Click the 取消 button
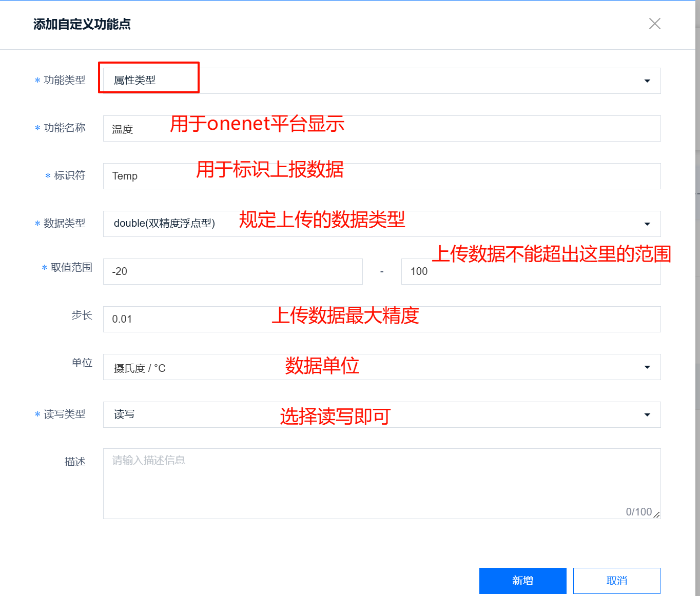The height and width of the screenshot is (596, 700). [x=616, y=581]
